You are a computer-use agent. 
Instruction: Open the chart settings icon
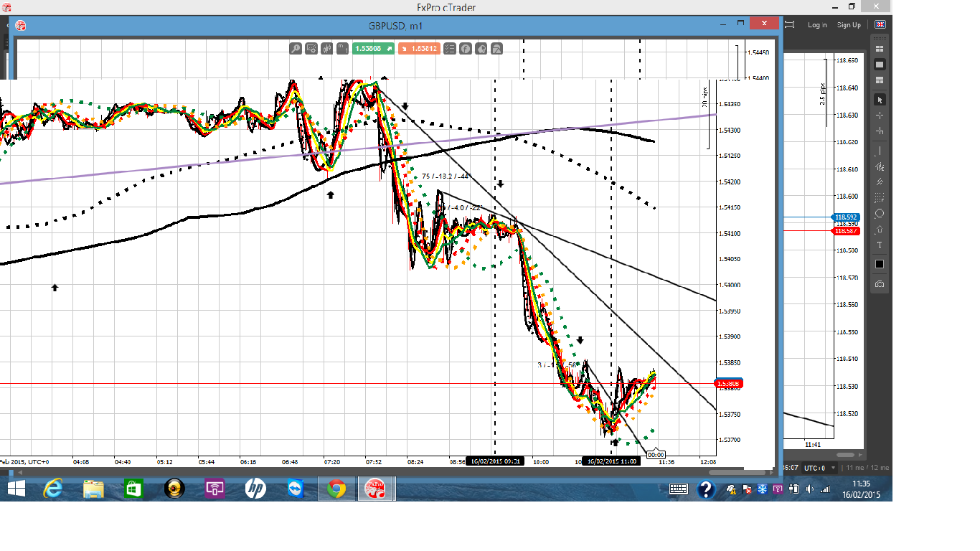point(311,49)
